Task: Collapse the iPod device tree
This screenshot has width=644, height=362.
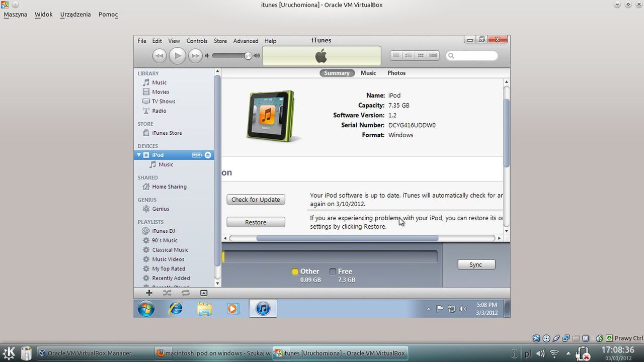Action: point(139,155)
